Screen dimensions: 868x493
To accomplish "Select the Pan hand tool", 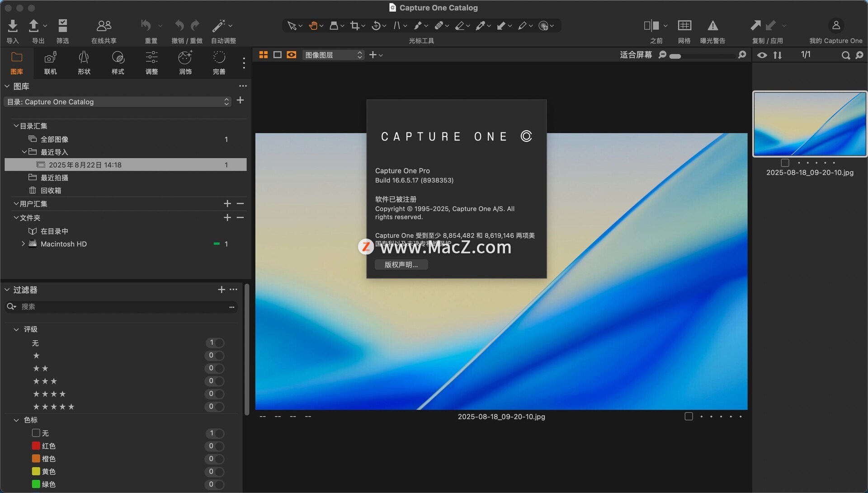I will (x=313, y=26).
